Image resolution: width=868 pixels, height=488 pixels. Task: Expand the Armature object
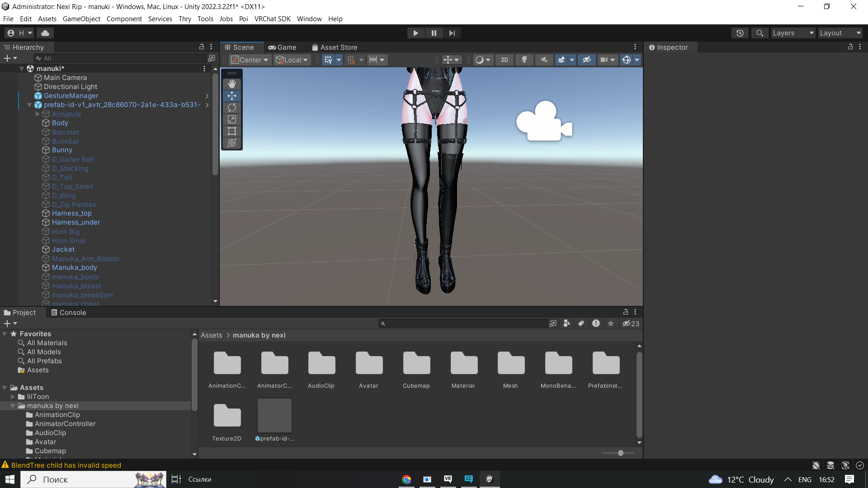[38, 114]
